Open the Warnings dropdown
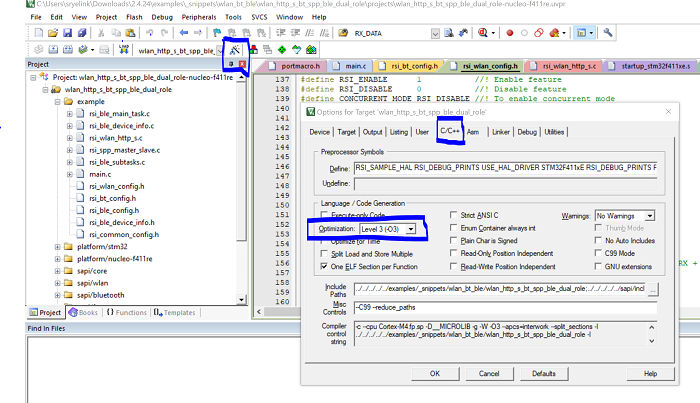Screen dimensions: 700x403 coord(649,215)
